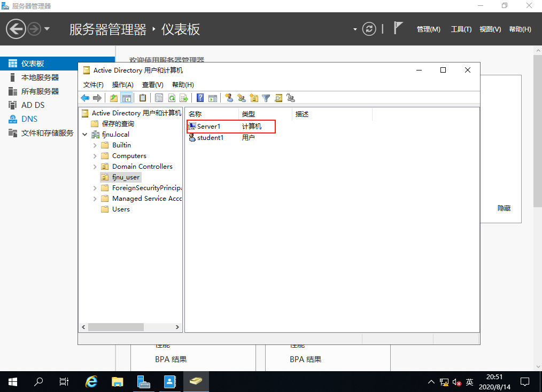Add selected objects to a group icon

click(x=291, y=98)
